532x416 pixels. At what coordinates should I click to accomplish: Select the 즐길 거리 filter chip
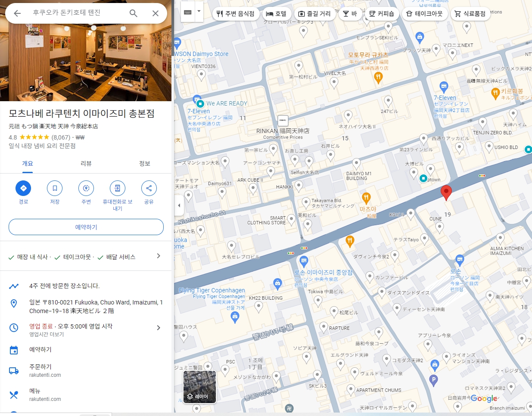[314, 14]
